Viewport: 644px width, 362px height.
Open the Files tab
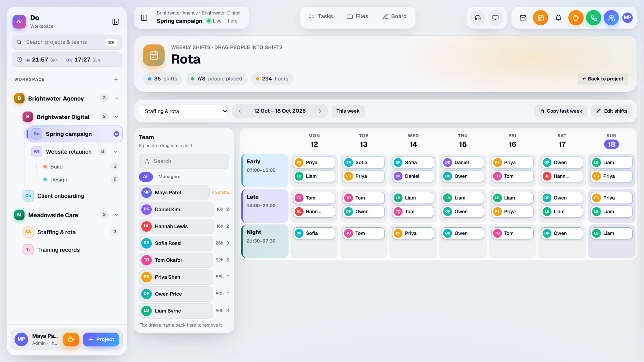[x=357, y=16]
